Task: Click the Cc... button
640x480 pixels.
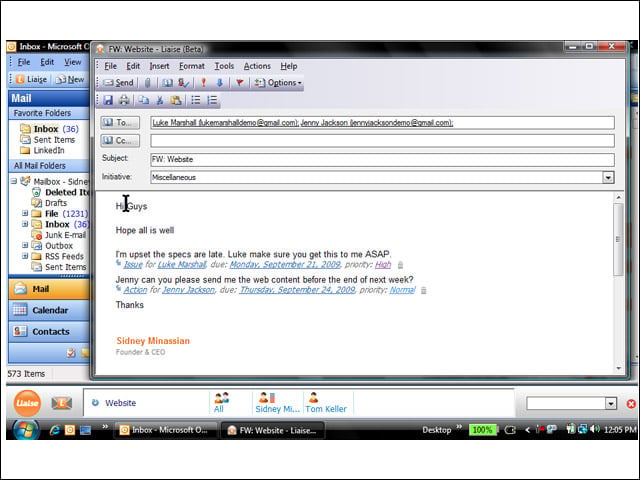Action: [x=120, y=141]
